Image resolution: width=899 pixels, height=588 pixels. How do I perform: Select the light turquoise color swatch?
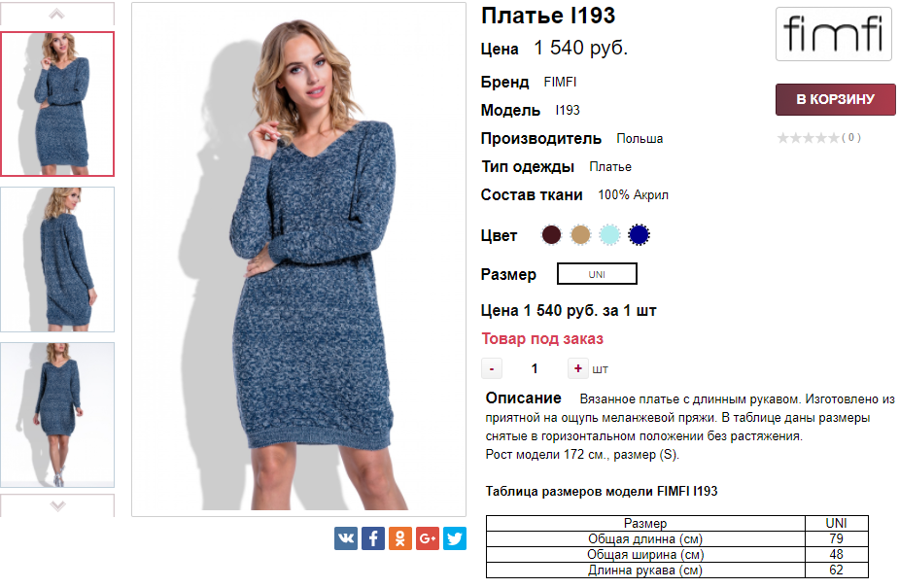point(609,235)
